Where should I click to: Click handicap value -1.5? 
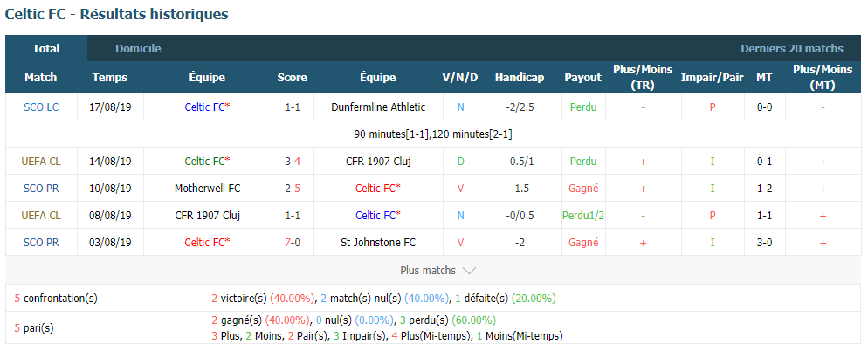tap(520, 189)
